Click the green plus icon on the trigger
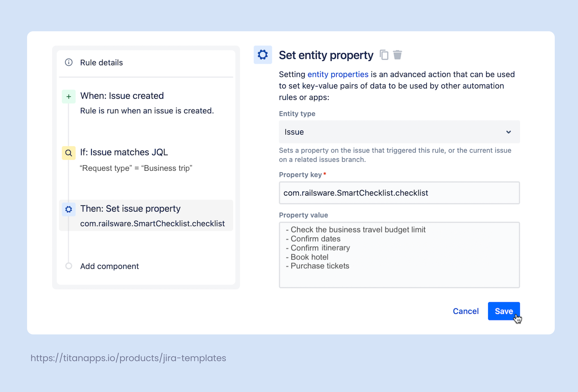Viewport: 578px width, 392px height. tap(68, 96)
